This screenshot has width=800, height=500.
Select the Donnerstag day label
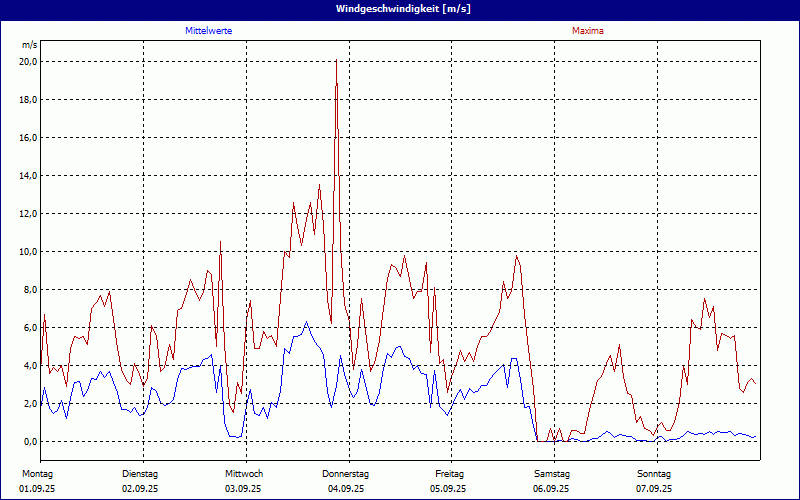(x=346, y=473)
